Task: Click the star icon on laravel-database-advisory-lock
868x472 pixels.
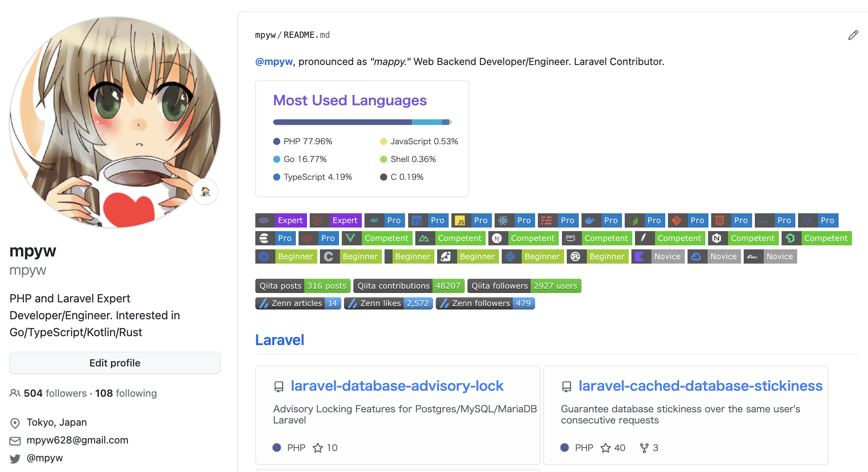Action: pyautogui.click(x=318, y=448)
